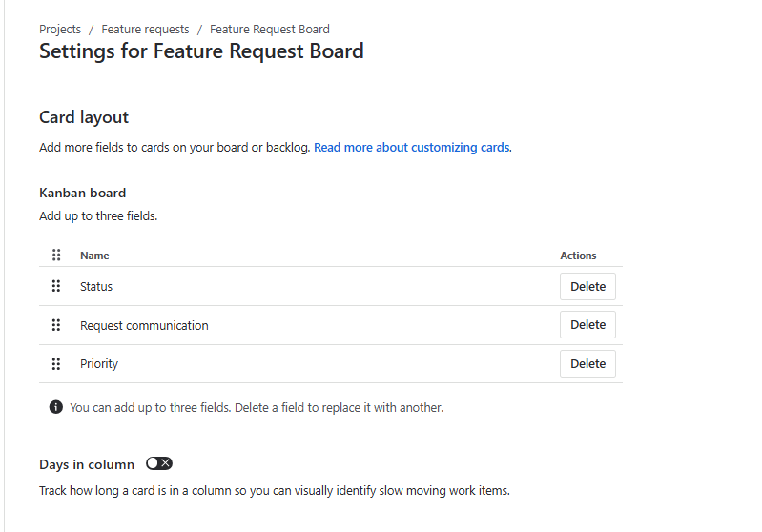Click the drag handle beside Priority
The image size is (762, 532).
tap(56, 363)
